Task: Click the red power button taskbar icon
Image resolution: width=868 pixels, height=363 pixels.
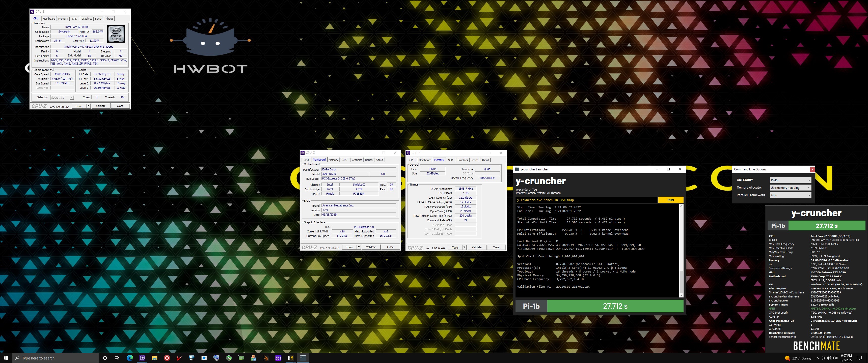Action: (167, 358)
